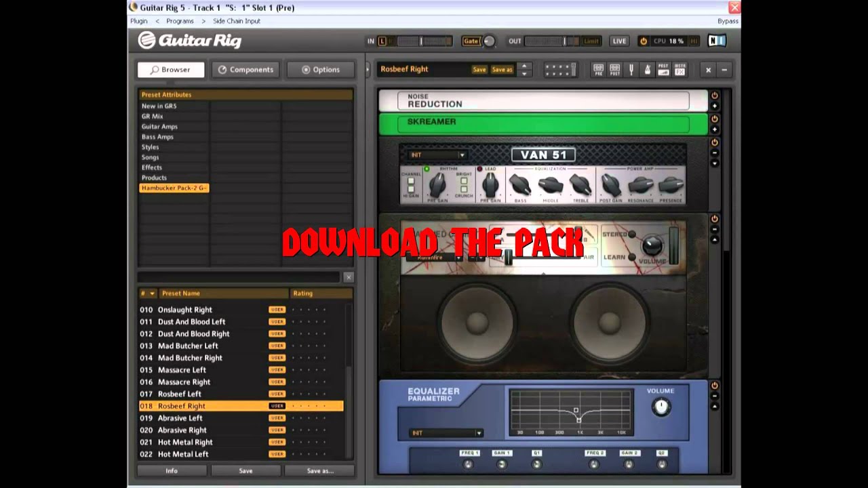Open the cabinet type dropdown
This screenshot has height=488, width=868.
pyautogui.click(x=435, y=258)
